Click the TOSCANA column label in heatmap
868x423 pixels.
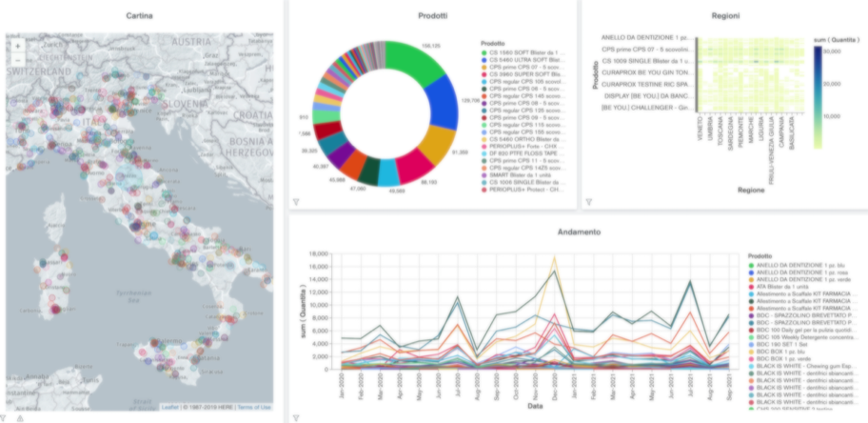point(720,131)
